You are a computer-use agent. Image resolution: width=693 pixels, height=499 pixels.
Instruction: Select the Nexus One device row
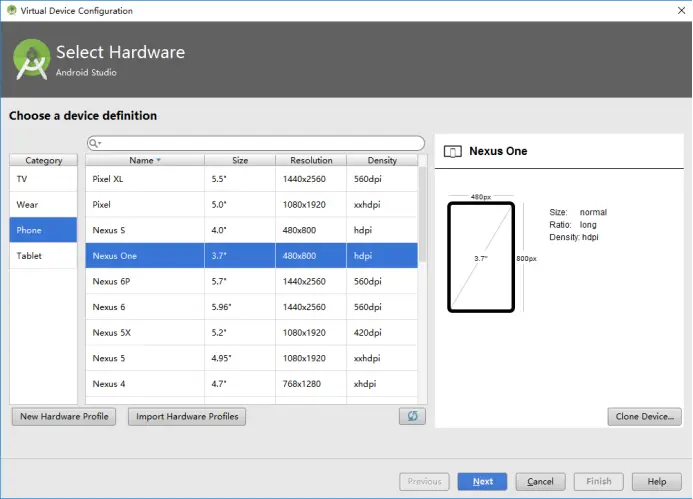tap(251, 255)
